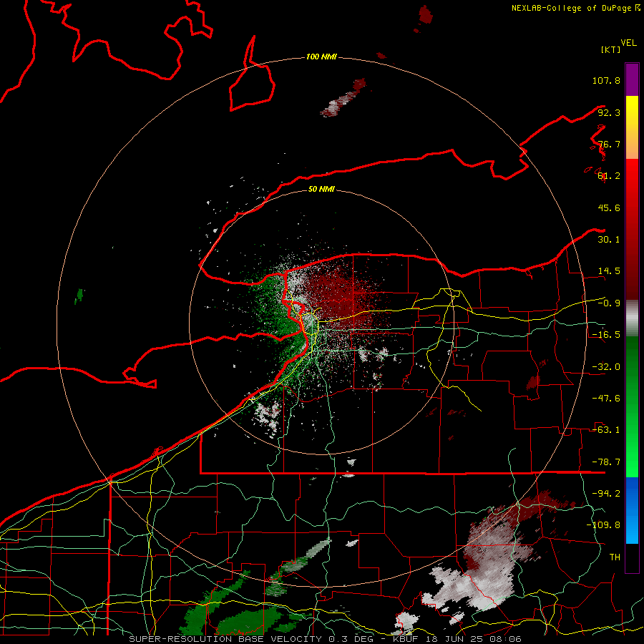Image resolution: width=644 pixels, height=644 pixels.
Task: Select the -109.8 scale value
Action: pos(603,525)
